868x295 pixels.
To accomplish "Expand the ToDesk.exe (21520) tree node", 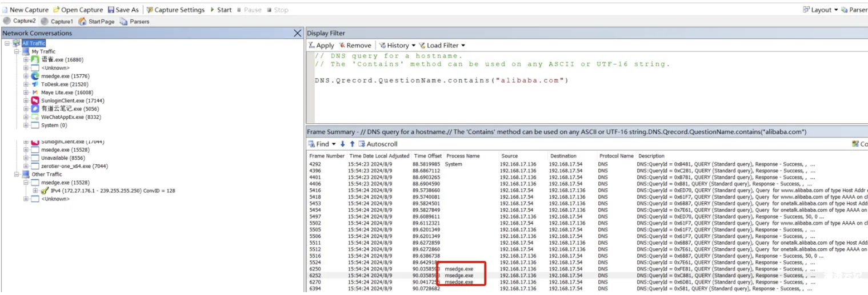I will 26,84.
